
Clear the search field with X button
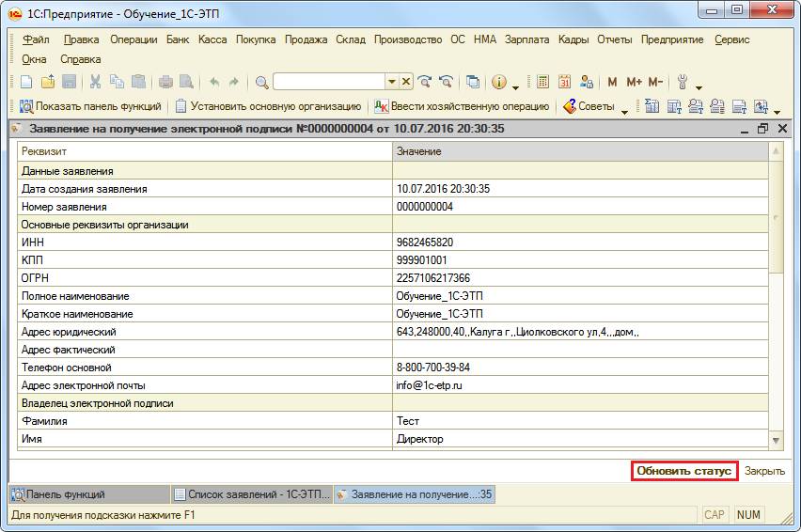point(406,82)
